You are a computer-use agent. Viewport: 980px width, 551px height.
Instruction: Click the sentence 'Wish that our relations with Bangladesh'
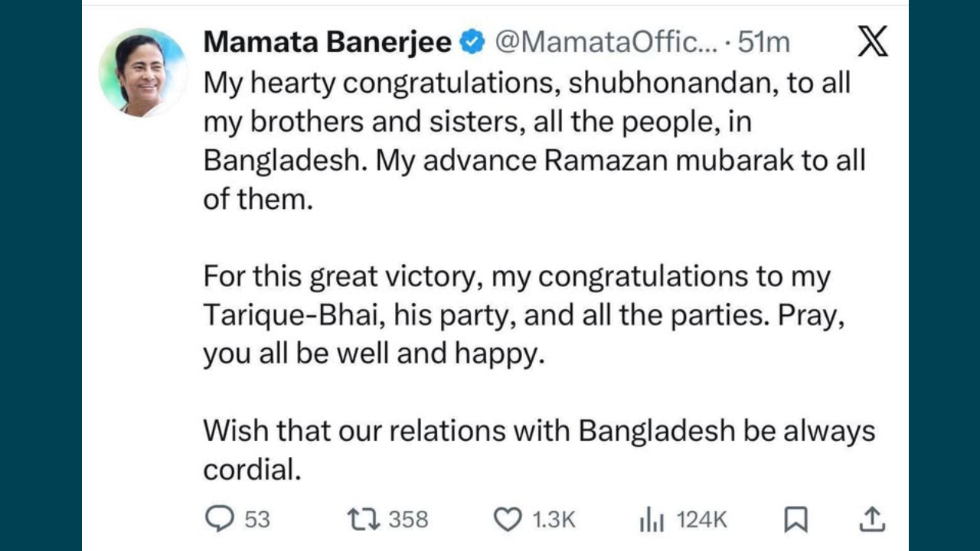click(x=538, y=431)
